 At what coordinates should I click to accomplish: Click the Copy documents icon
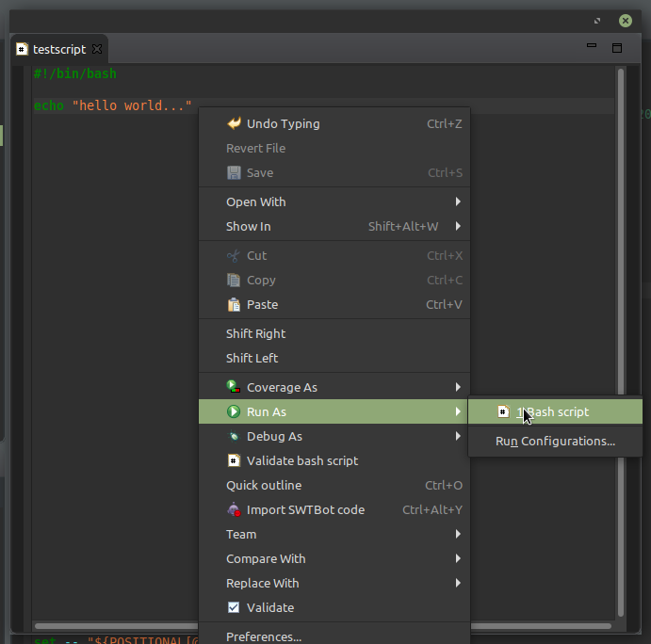pyautogui.click(x=234, y=280)
